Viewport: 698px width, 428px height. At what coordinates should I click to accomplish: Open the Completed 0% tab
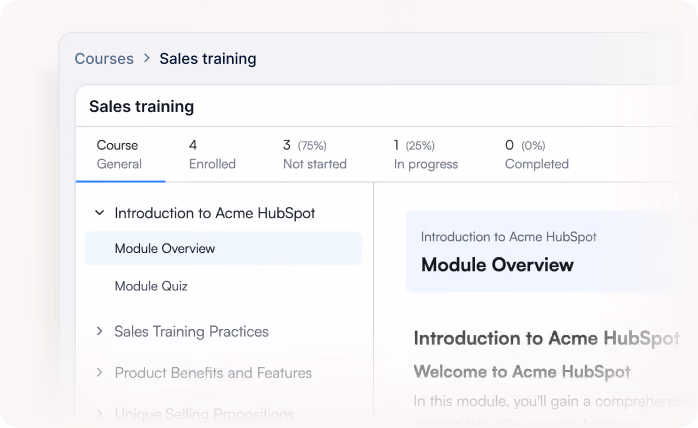[x=536, y=155]
